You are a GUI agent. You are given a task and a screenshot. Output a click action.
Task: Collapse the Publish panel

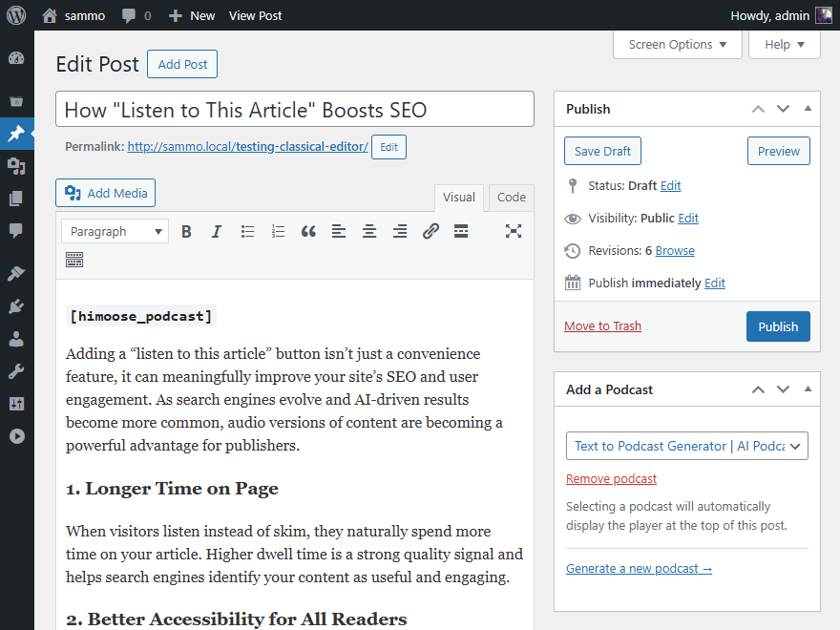coord(807,108)
